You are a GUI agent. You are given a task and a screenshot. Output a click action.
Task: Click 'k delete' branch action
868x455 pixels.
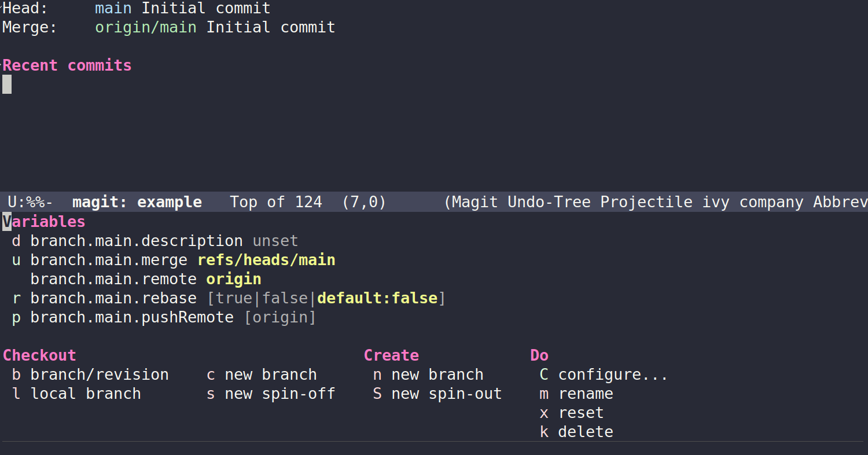576,432
